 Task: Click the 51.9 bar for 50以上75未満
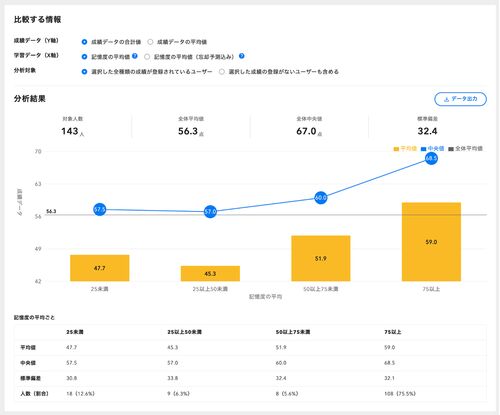321,258
